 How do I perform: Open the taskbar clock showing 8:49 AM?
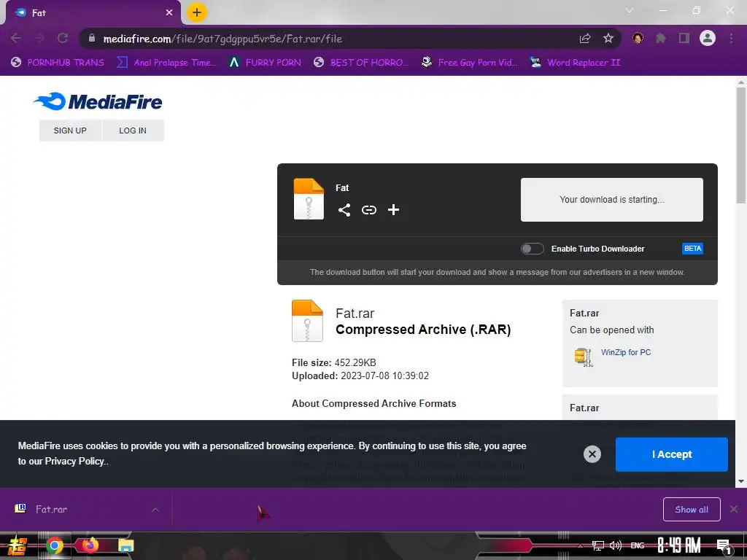click(x=679, y=545)
